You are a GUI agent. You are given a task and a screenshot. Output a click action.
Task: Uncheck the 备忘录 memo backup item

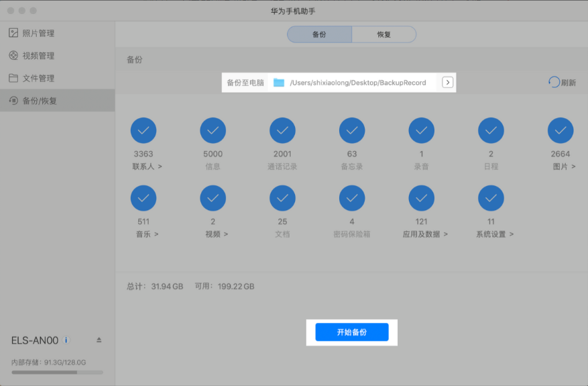(x=352, y=130)
